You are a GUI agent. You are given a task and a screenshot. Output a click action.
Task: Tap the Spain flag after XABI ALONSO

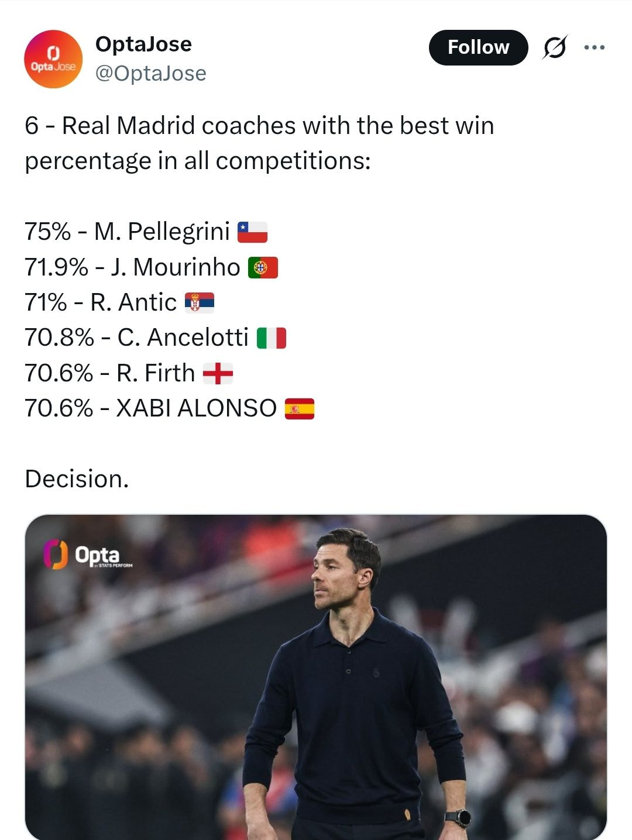coord(300,409)
